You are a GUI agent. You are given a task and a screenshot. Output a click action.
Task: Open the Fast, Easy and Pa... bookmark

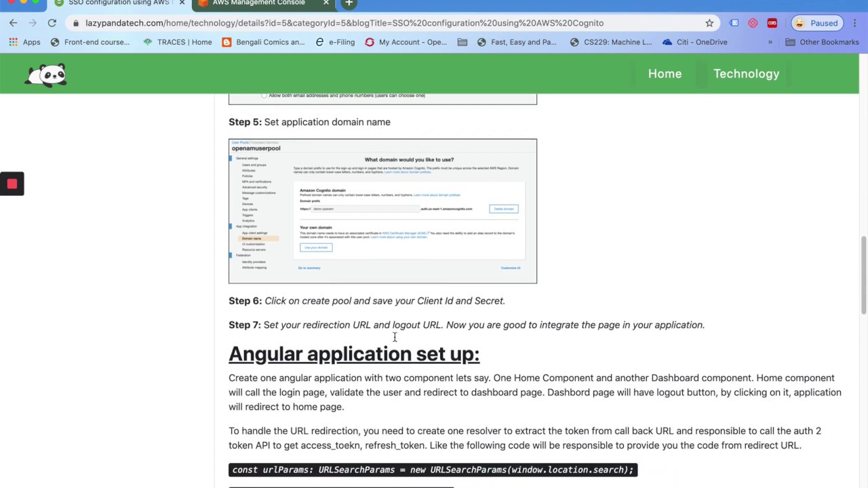point(517,42)
